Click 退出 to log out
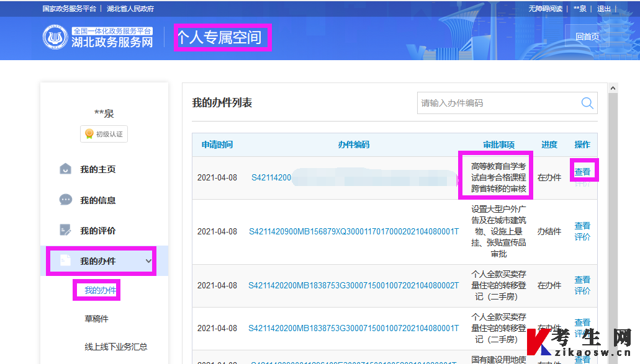The height and width of the screenshot is (364, 640). pyautogui.click(x=603, y=9)
